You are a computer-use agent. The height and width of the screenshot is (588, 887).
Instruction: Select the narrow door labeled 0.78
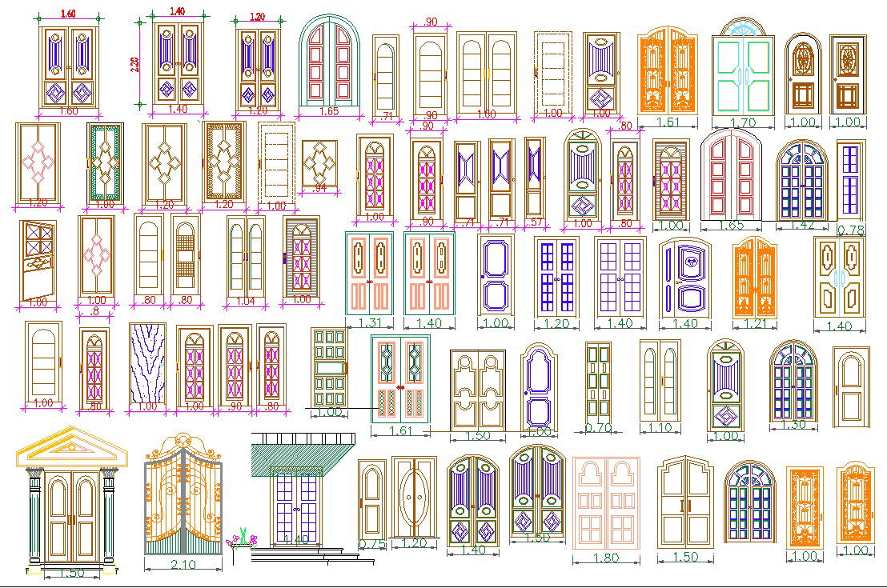pos(851,182)
